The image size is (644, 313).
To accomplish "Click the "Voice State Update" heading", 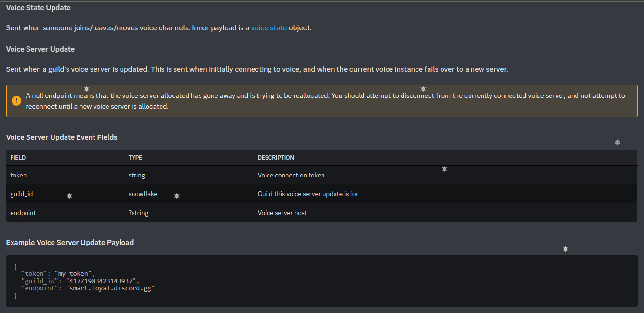I will tap(38, 8).
